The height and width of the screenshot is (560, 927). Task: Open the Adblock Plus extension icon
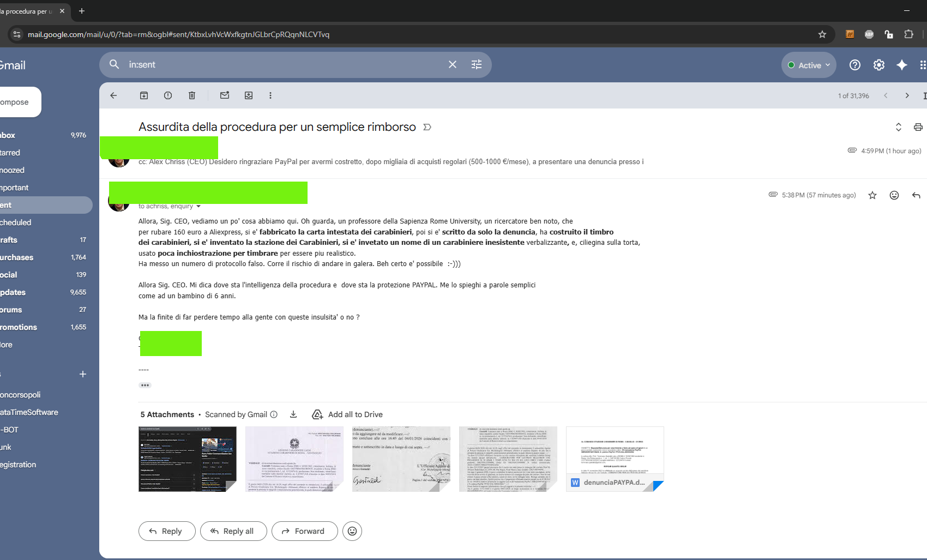[x=869, y=34]
